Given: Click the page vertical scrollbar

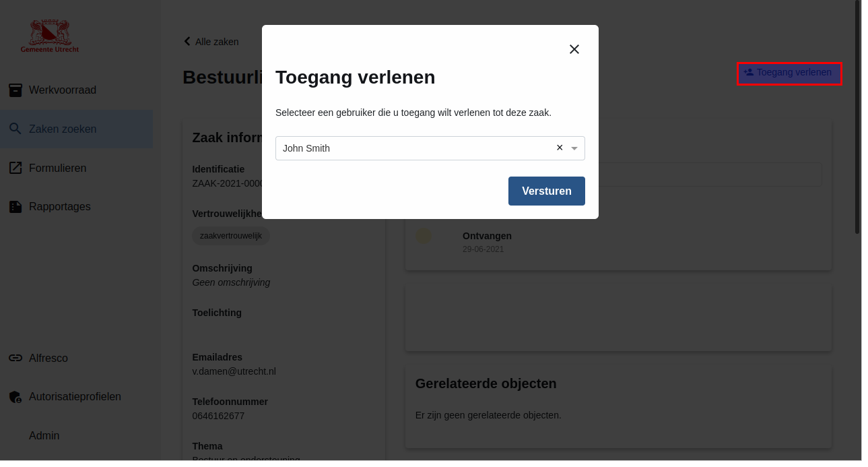Looking at the screenshot, I should coord(857,118).
